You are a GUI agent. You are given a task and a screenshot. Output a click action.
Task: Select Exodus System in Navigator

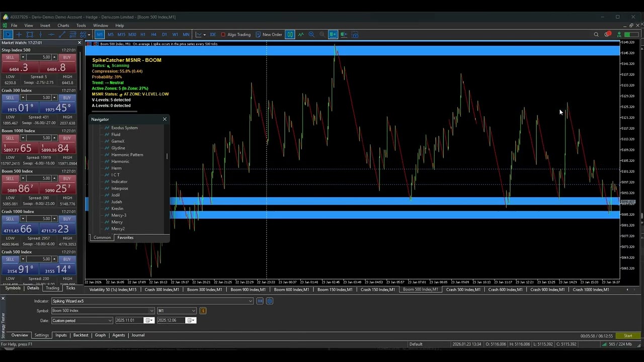(x=124, y=128)
